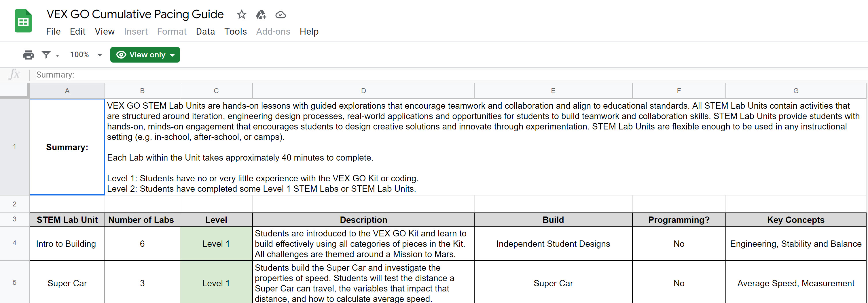Click inside the formula bar input
This screenshot has height=303, width=868.
click(202, 75)
